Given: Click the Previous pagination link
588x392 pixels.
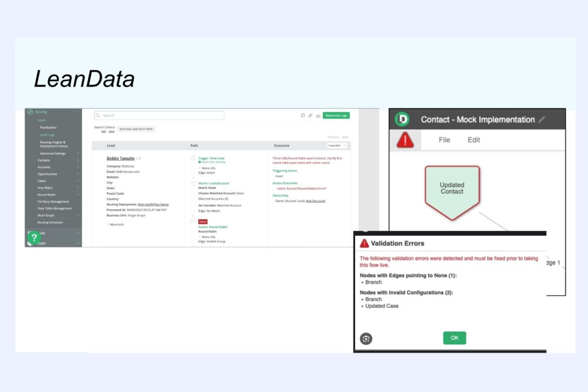Looking at the screenshot, I should [333, 137].
